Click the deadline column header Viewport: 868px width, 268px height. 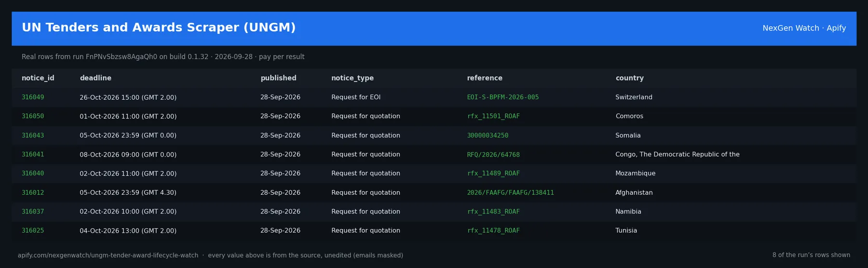click(95, 78)
